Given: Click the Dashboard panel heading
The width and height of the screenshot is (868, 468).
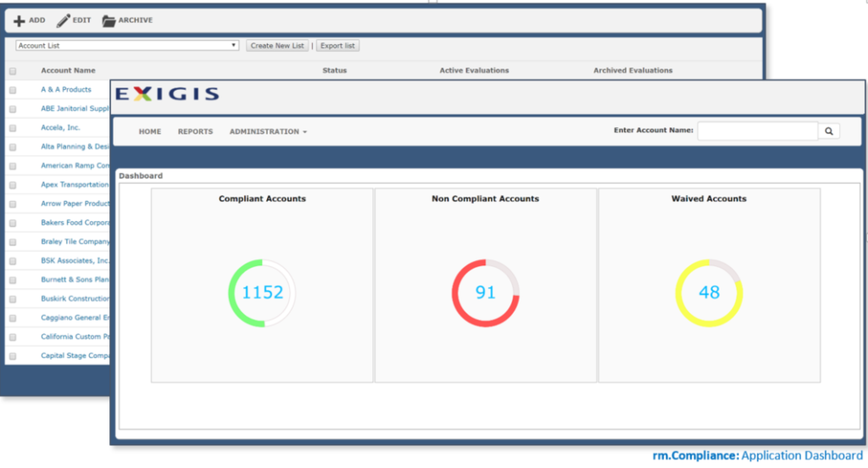Looking at the screenshot, I should pyautogui.click(x=141, y=175).
